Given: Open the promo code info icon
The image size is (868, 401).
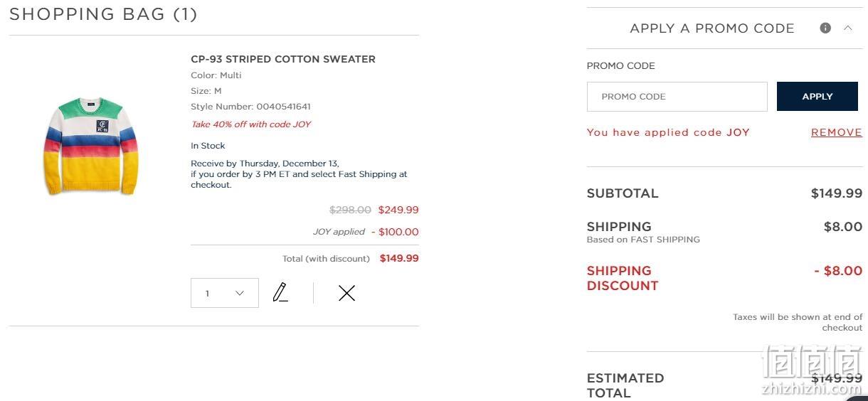Looking at the screenshot, I should click(x=825, y=28).
